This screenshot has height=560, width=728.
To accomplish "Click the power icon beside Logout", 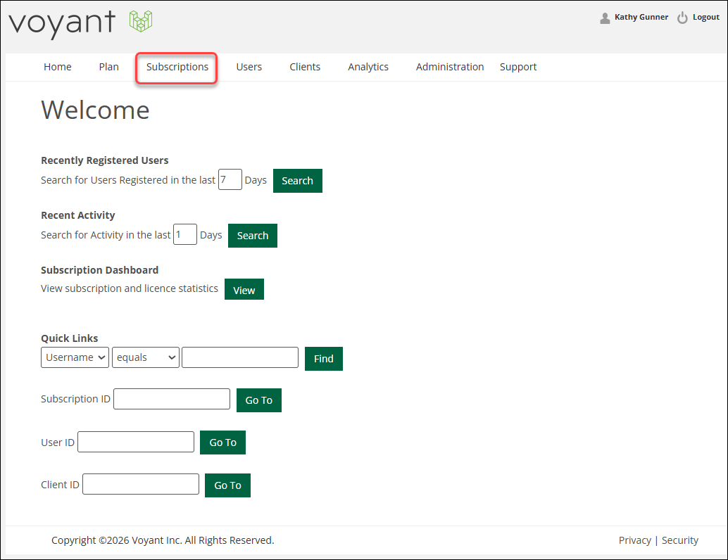I will point(682,18).
